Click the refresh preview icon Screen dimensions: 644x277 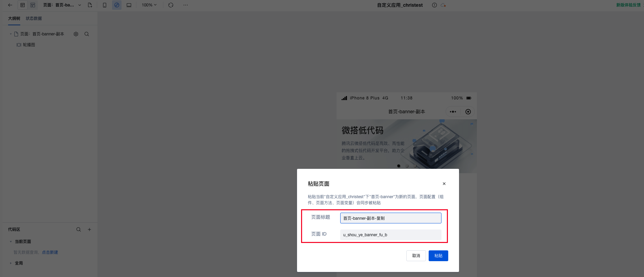171,5
